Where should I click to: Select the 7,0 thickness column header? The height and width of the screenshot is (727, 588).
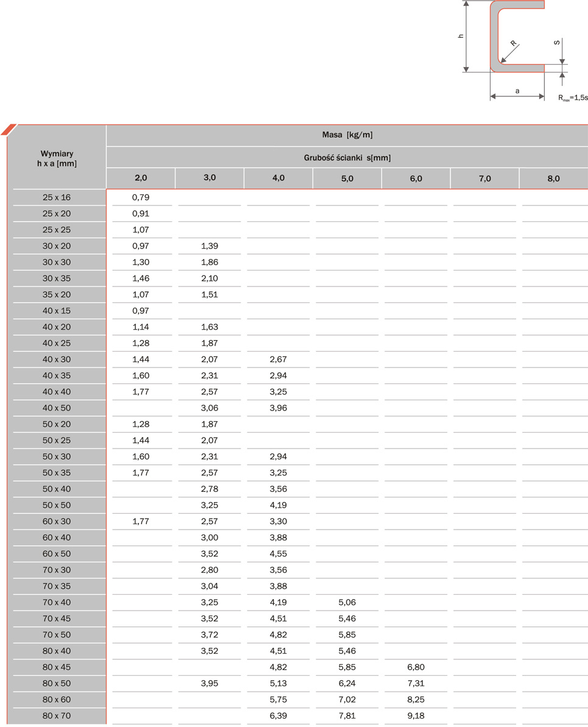(484, 178)
